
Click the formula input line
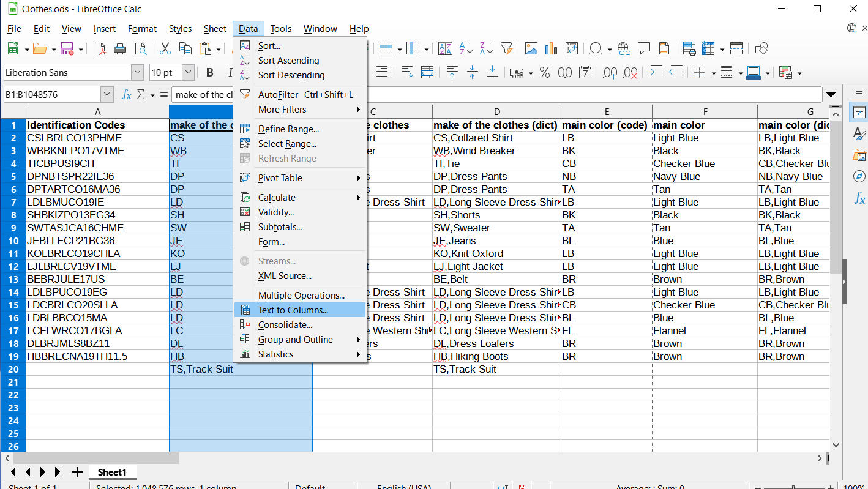click(x=496, y=95)
